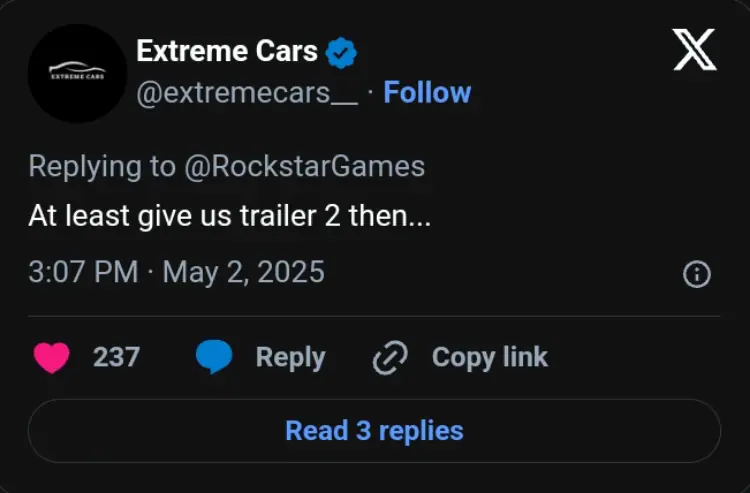Screen dimensions: 750x493
Task: Like the tweet with the heart icon
Action: [x=52, y=357]
